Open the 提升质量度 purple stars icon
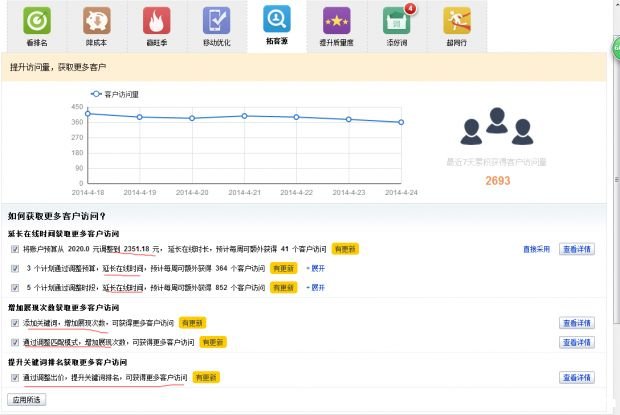620x415 pixels. coord(336,21)
